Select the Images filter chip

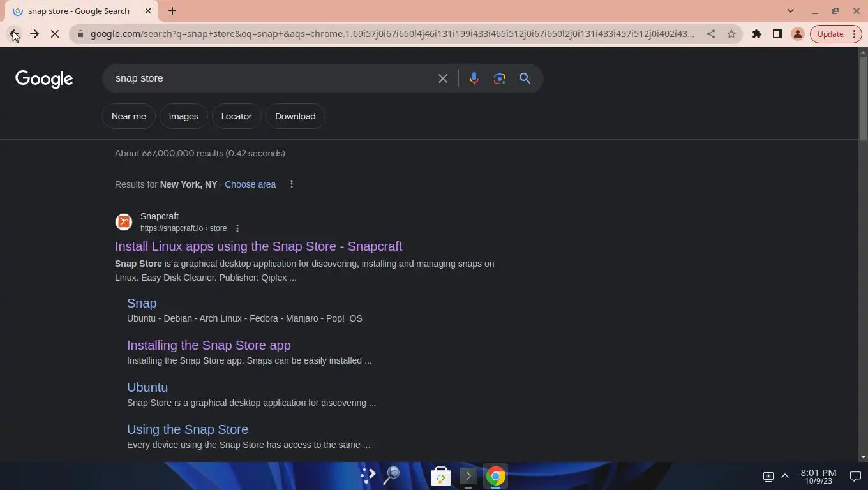coord(183,116)
